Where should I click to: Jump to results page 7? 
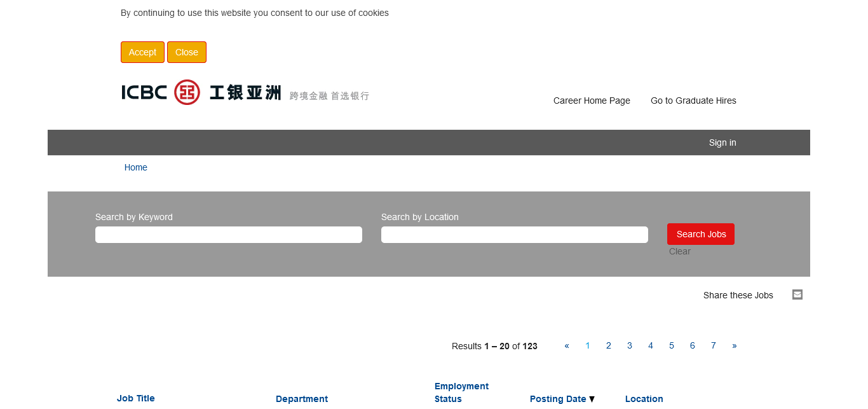[x=713, y=346]
